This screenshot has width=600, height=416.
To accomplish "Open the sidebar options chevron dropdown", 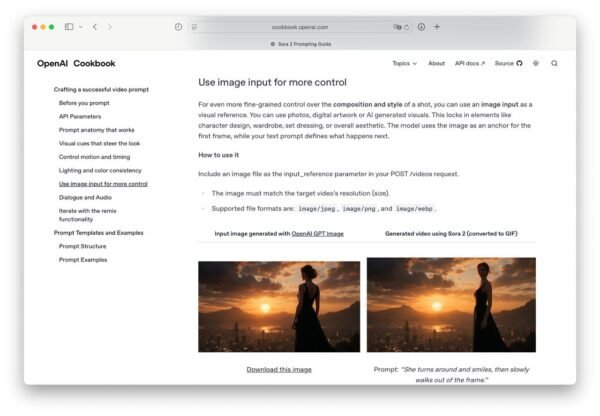I will [x=80, y=27].
